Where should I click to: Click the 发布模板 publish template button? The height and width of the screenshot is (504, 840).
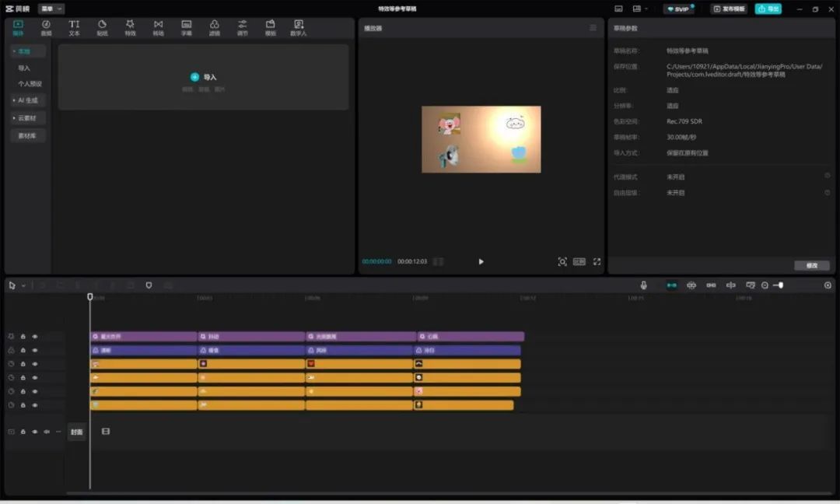point(729,9)
